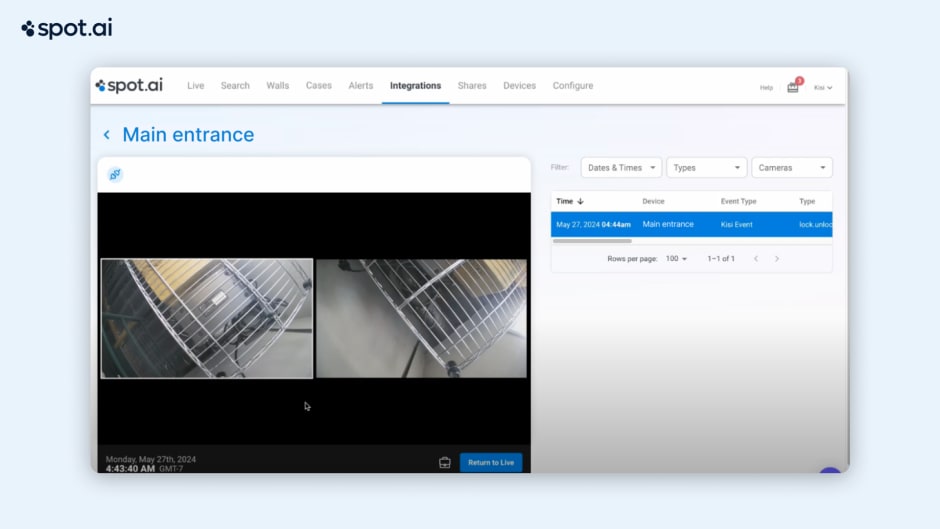
Task: Change rows per page from 100
Action: point(676,259)
